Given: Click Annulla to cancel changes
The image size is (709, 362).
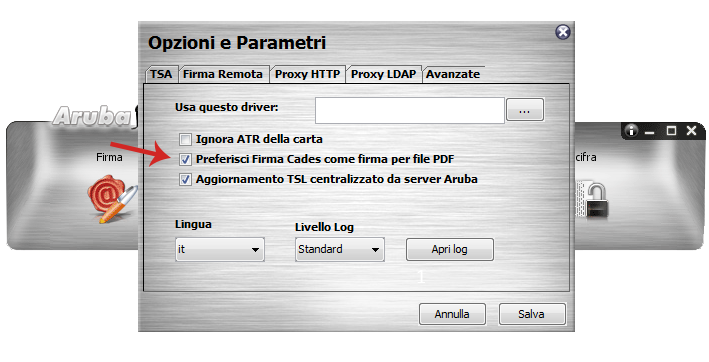Looking at the screenshot, I should [x=452, y=314].
